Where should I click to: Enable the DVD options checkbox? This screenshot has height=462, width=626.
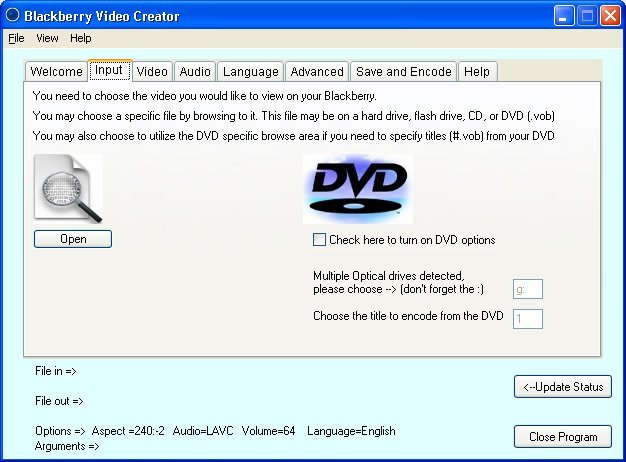[x=319, y=240]
